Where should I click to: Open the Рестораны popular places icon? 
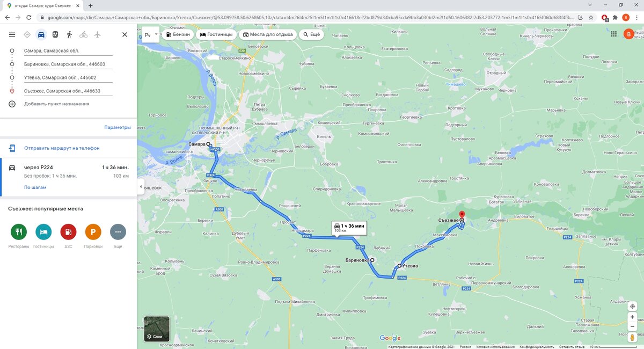coord(19,232)
